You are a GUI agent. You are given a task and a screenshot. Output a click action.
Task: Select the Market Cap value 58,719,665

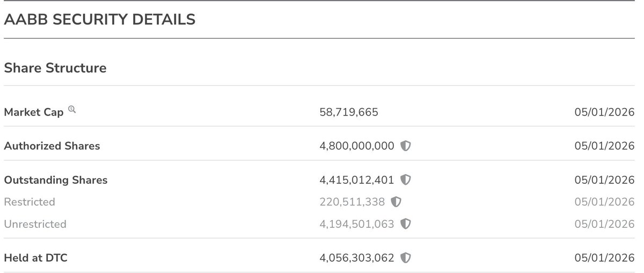point(349,112)
